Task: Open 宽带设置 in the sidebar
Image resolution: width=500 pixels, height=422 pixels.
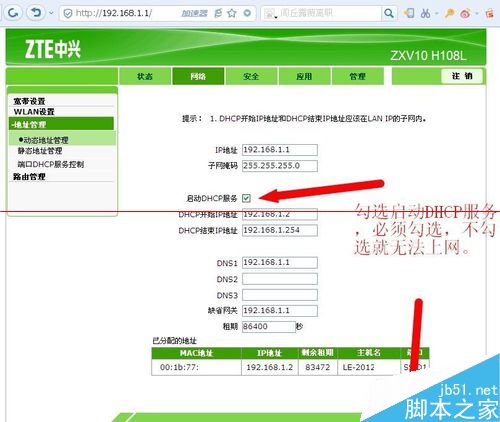Action: [x=29, y=101]
